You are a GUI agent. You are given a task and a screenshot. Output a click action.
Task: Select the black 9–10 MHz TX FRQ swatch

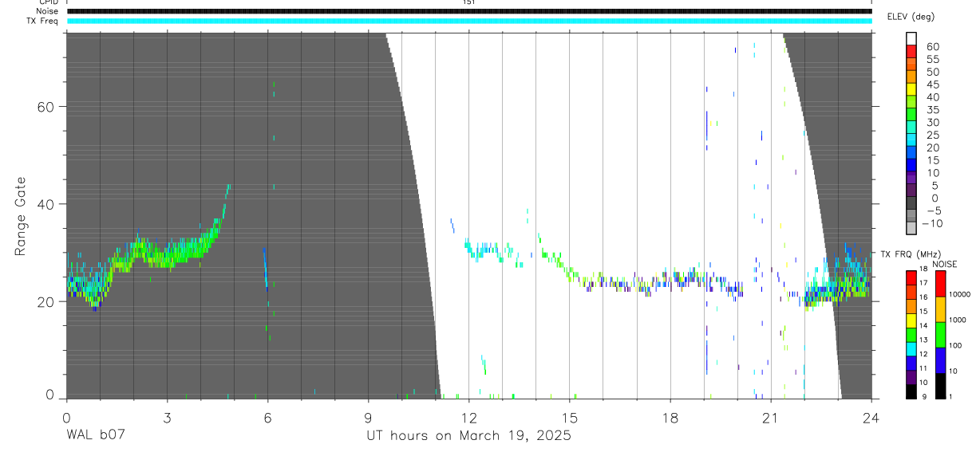[911, 390]
